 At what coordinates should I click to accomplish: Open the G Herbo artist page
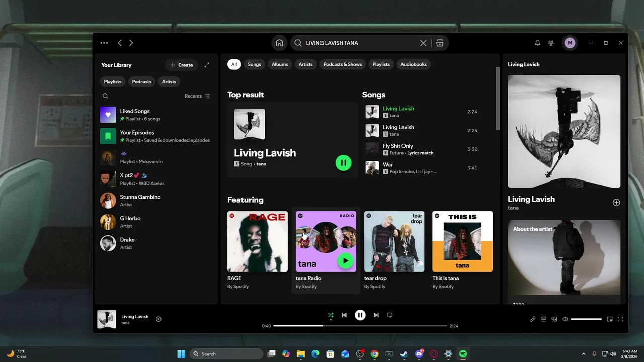[x=156, y=222]
